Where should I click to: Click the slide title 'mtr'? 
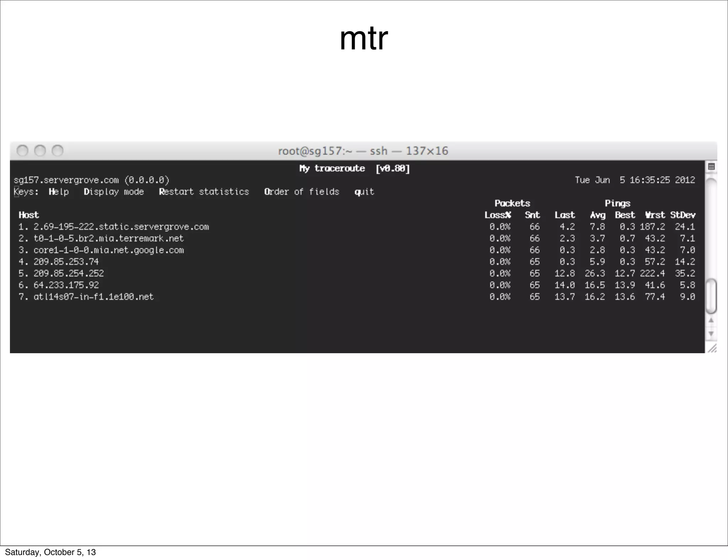[x=364, y=39]
